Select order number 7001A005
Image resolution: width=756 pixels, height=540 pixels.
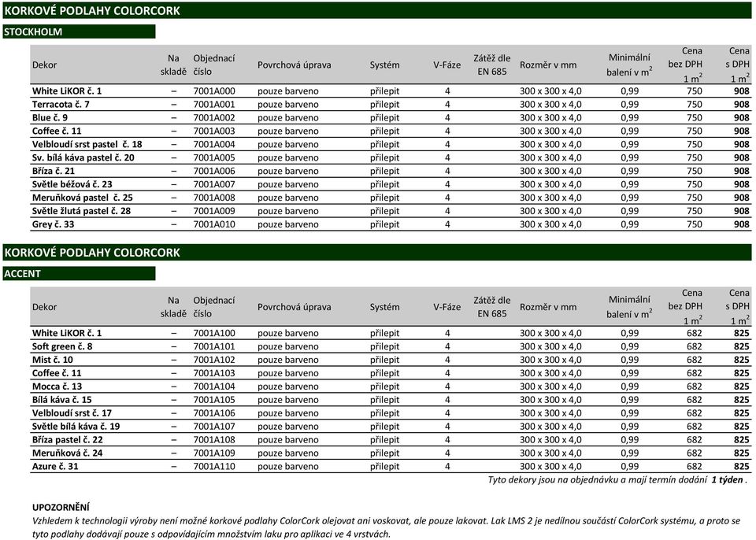click(x=214, y=157)
